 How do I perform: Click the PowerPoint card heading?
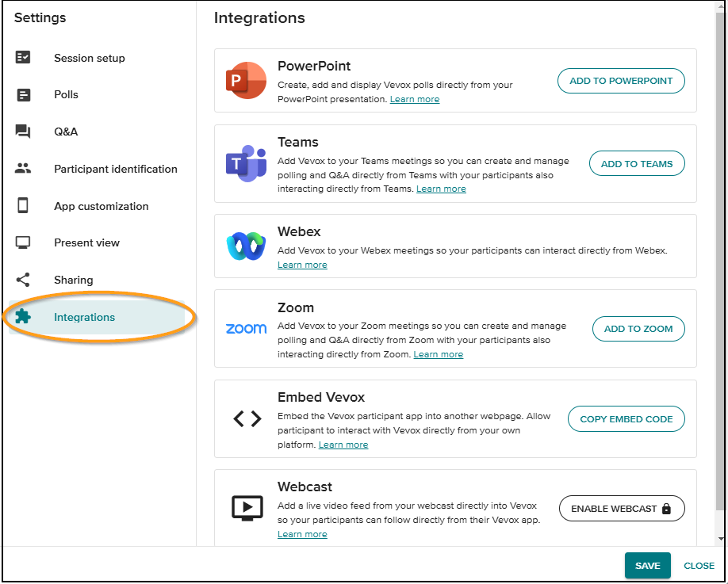[314, 66]
